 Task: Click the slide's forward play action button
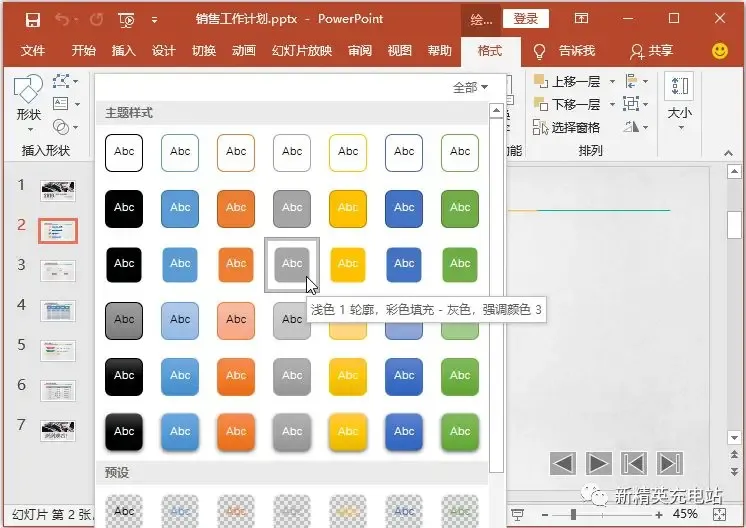pos(599,463)
